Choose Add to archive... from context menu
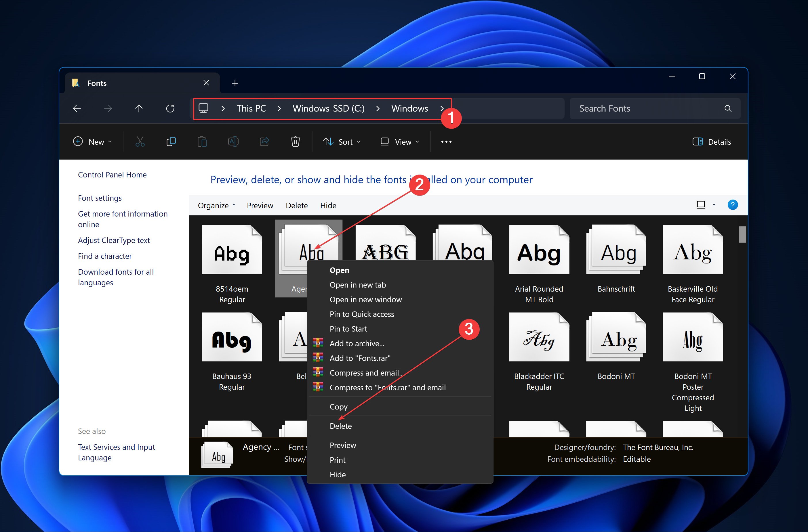Viewport: 808px width, 532px height. point(400,343)
